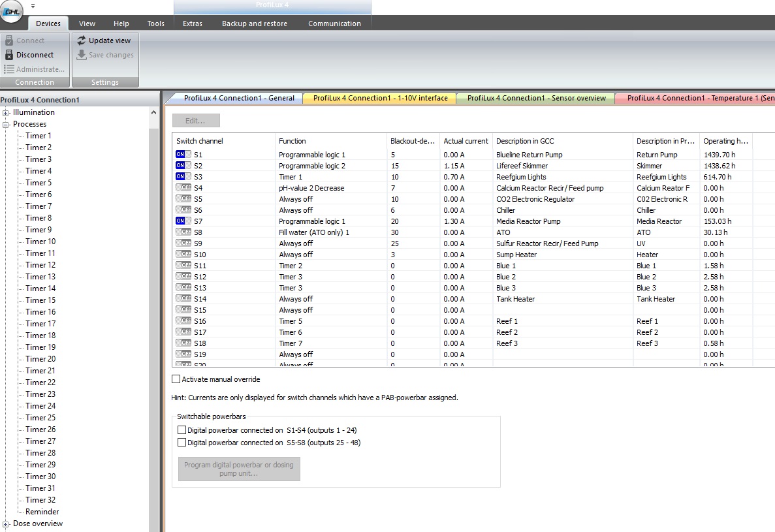Toggle the S5 OFF switch

[183, 198]
